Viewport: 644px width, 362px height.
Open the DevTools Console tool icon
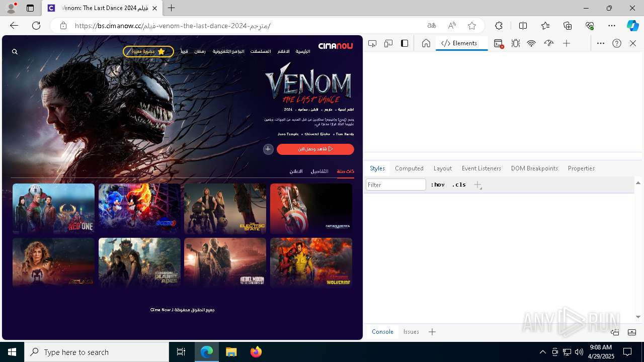tap(499, 44)
